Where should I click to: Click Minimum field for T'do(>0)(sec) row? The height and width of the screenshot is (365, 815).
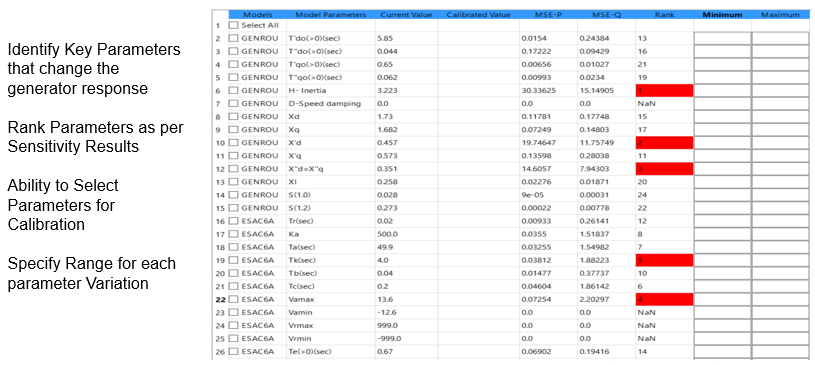[x=722, y=38]
